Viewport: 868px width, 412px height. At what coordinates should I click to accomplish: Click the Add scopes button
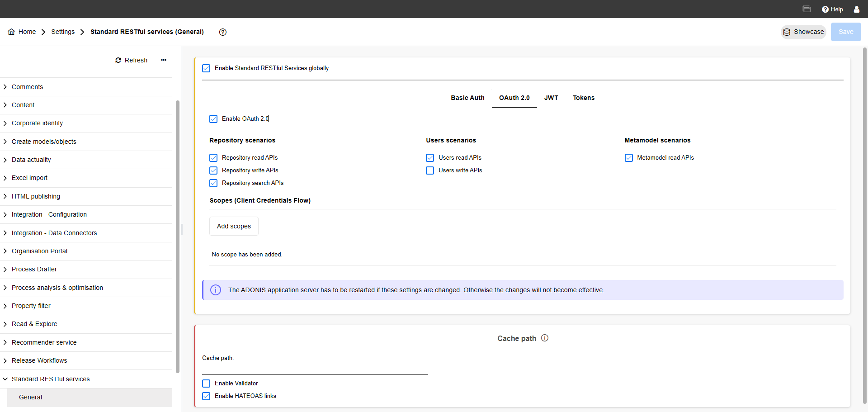pyautogui.click(x=234, y=226)
